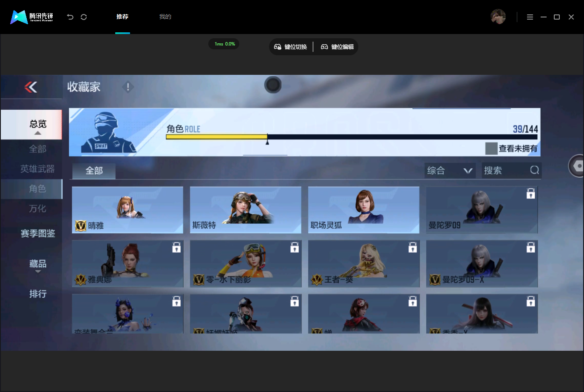The height and width of the screenshot is (392, 584).
Task: Open 赛季图鉴 in the sidebar
Action: 38,233
